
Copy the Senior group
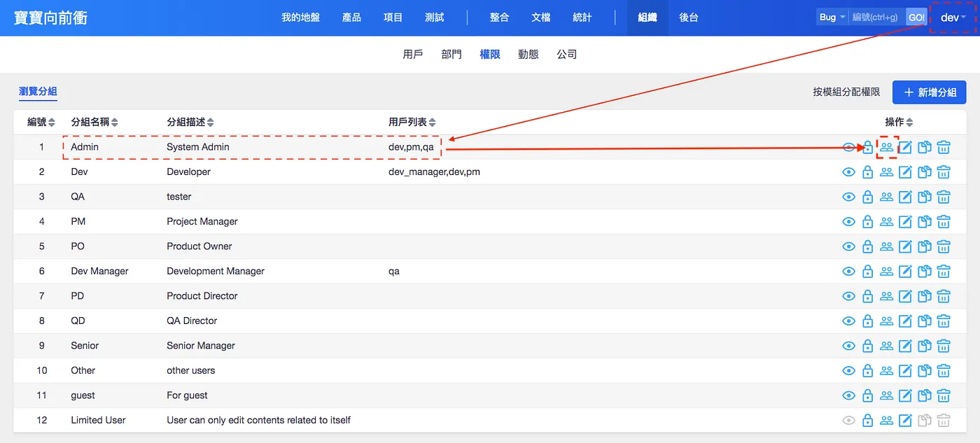[924, 346]
